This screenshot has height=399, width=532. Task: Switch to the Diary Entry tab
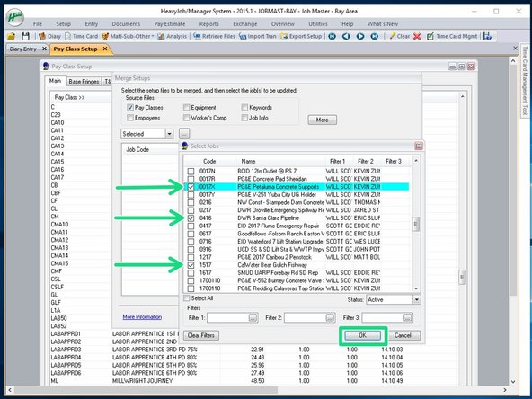pyautogui.click(x=23, y=49)
